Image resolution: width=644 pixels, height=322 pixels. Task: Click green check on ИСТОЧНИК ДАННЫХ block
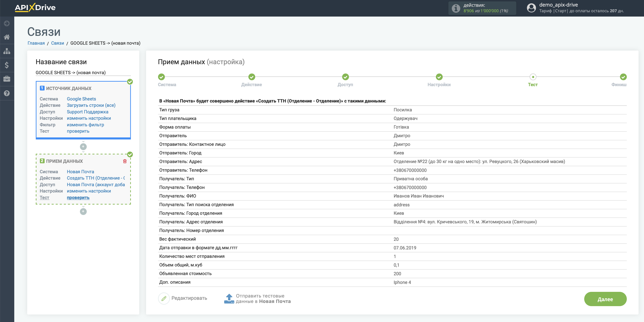130,82
